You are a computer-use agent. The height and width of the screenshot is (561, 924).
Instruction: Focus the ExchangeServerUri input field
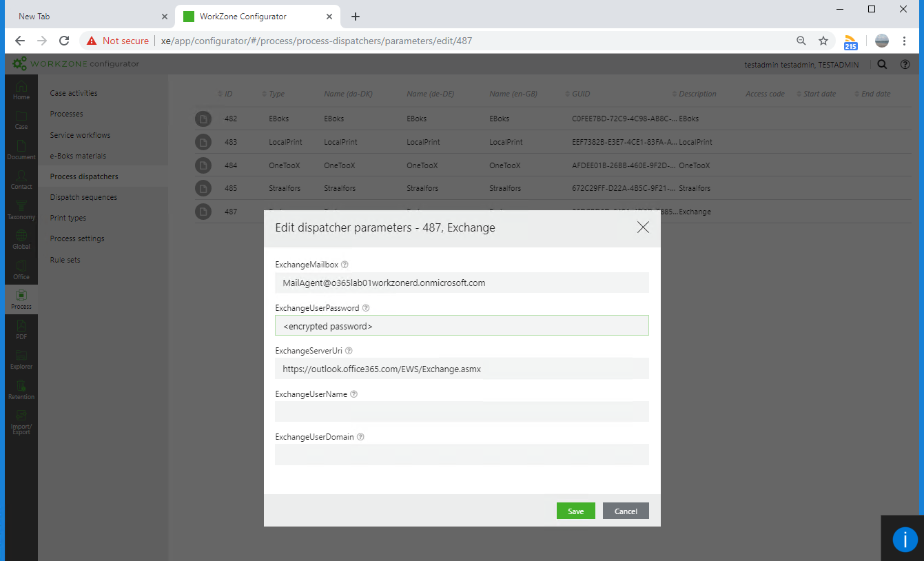point(462,369)
